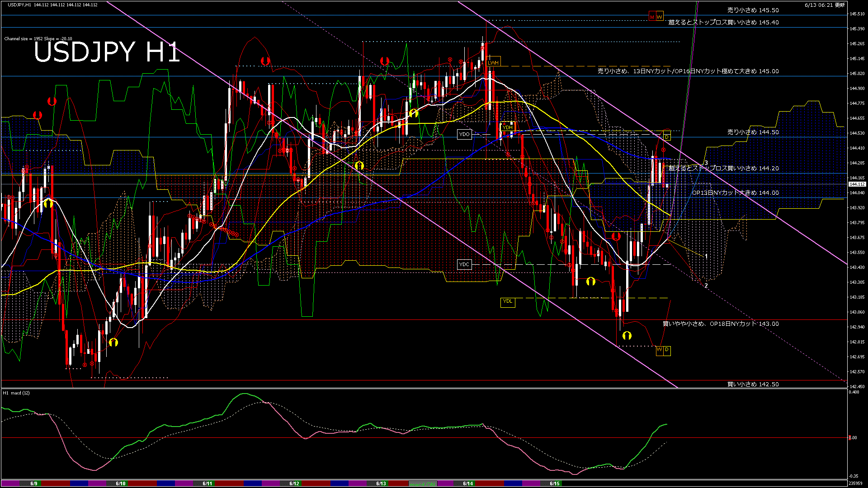Click the OP13日NYカット大きめ 144.00 annotation
868x488 pixels.
[736, 192]
